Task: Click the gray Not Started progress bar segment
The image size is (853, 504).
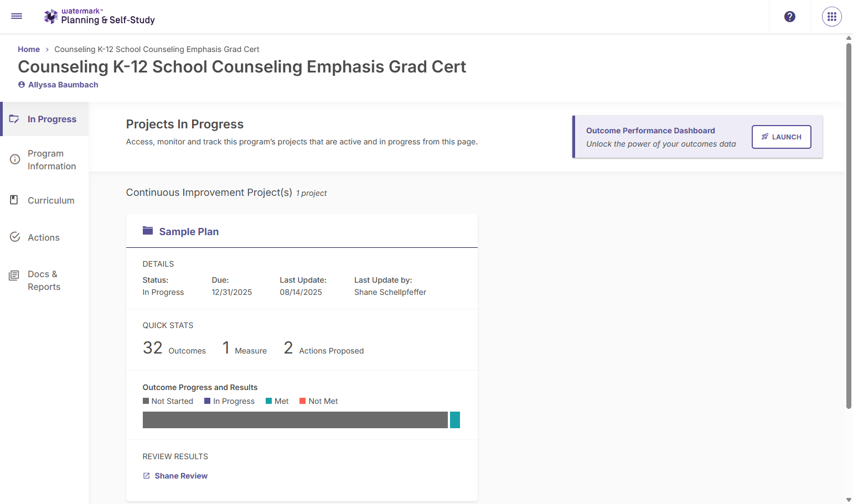Action: [x=295, y=420]
